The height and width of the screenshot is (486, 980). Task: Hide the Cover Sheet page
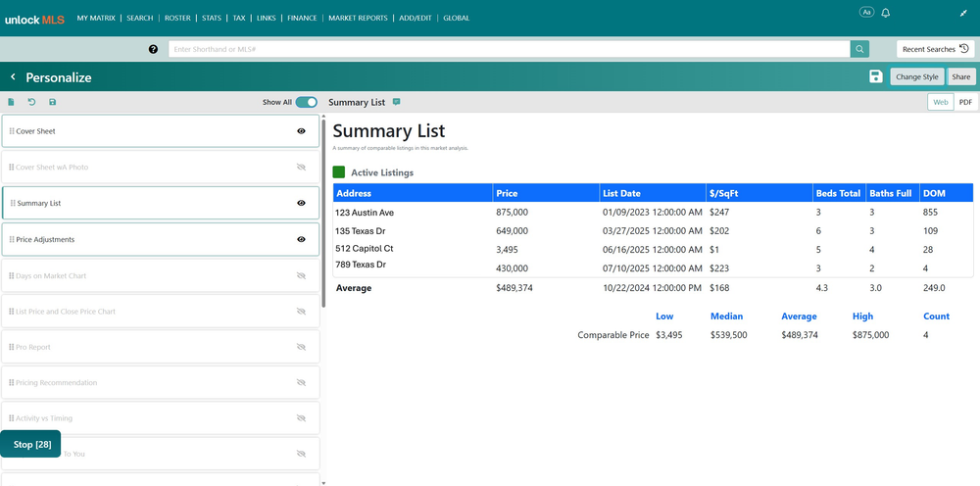pos(301,131)
